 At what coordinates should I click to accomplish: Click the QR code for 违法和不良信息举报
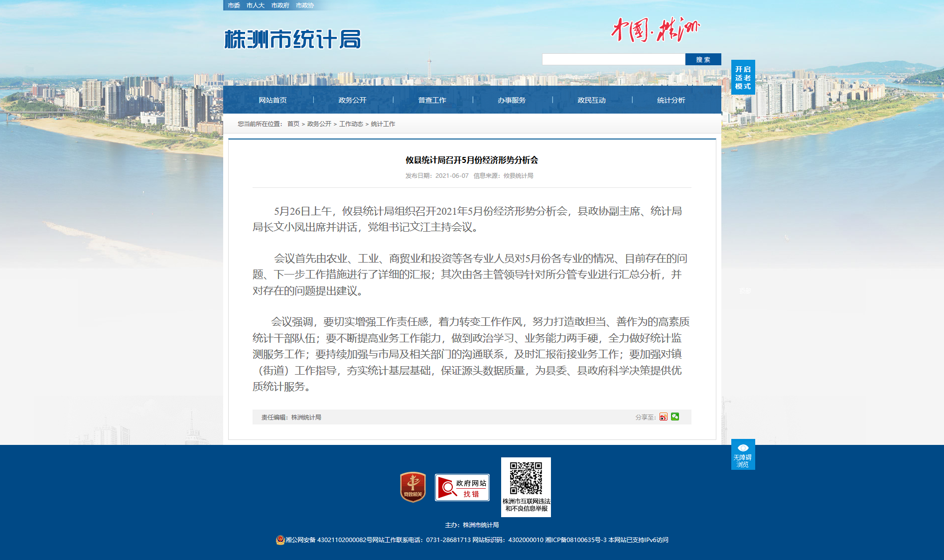[526, 478]
